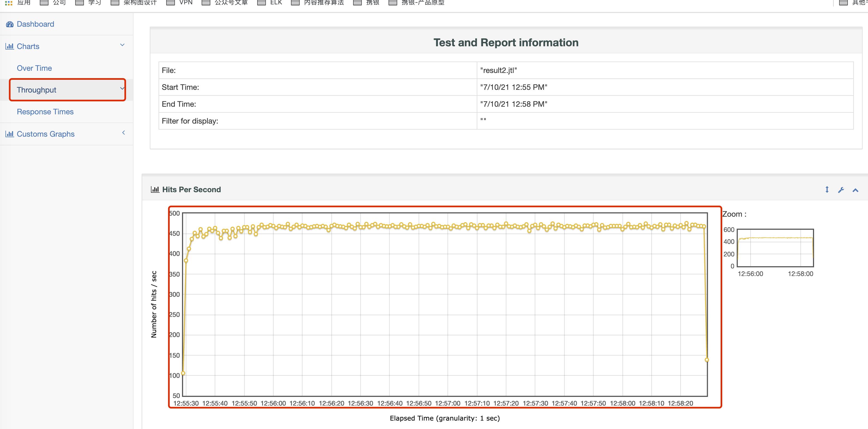Click the Elapsed Time granularity axis caption
The height and width of the screenshot is (429, 868).
(445, 418)
